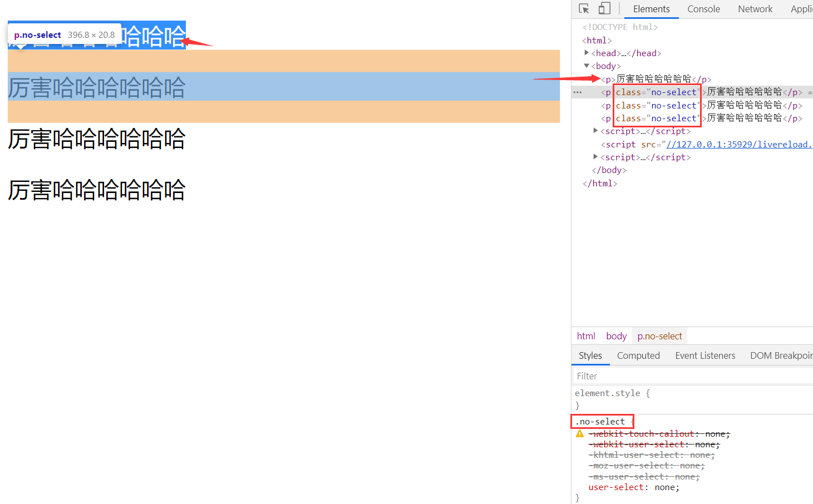The height and width of the screenshot is (504, 813).
Task: Click the warning icon beside -webkit-touch-callout
Action: [x=580, y=433]
